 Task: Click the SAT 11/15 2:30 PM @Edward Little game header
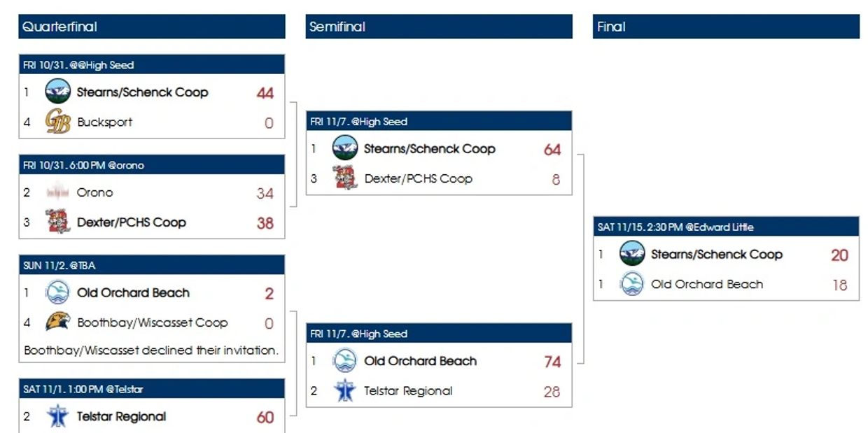[x=726, y=227]
